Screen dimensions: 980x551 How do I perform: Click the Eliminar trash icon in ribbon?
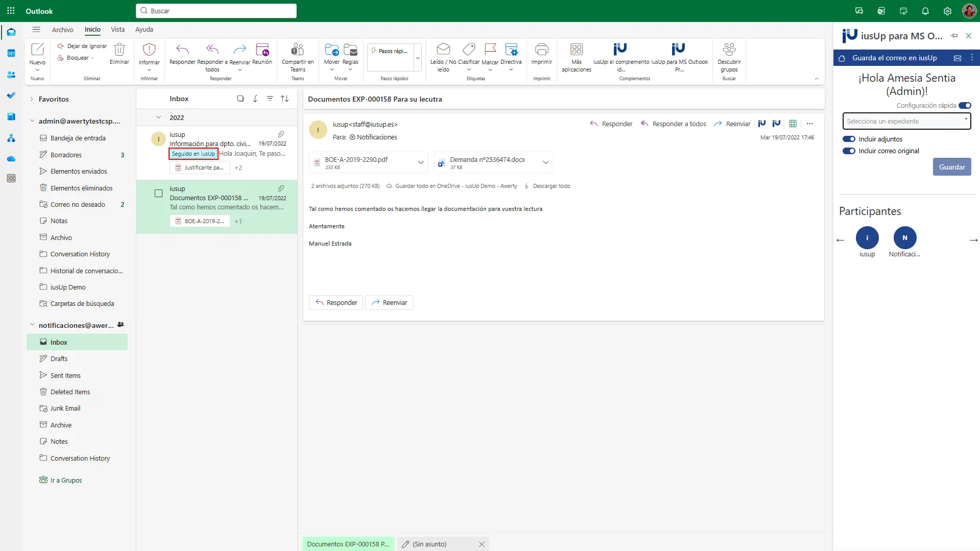tap(119, 50)
